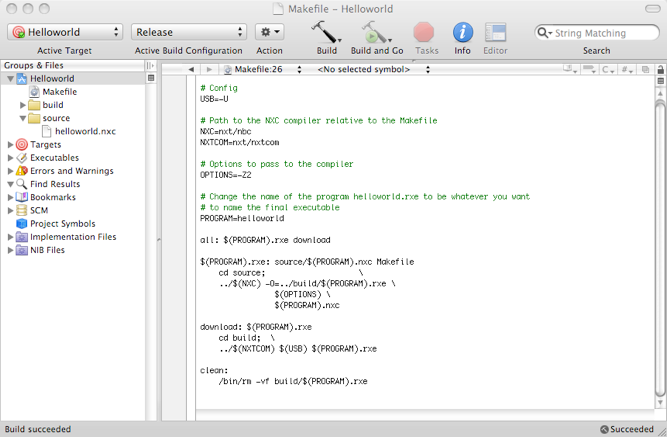
Task: Click the Build and Go icon
Action: pyautogui.click(x=376, y=32)
